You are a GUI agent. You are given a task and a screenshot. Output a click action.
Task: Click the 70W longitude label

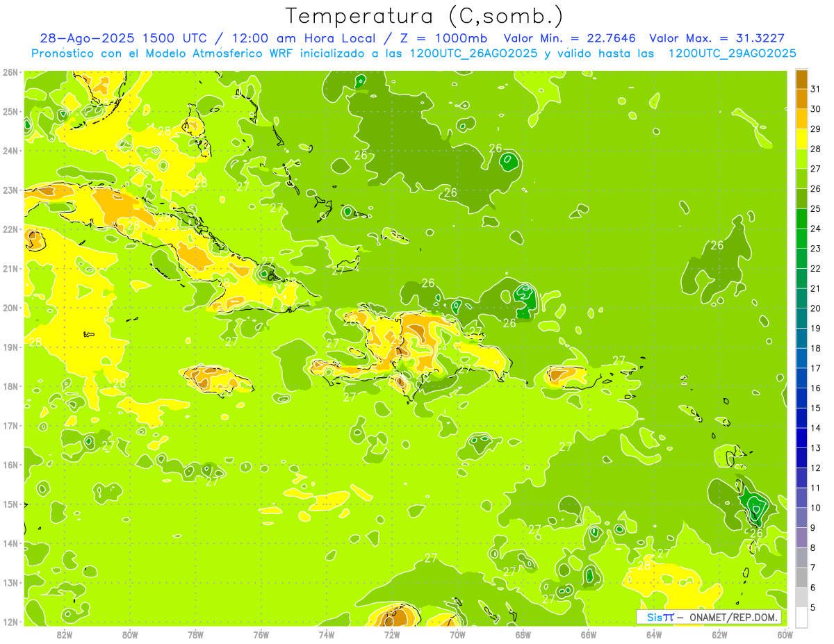(x=457, y=634)
